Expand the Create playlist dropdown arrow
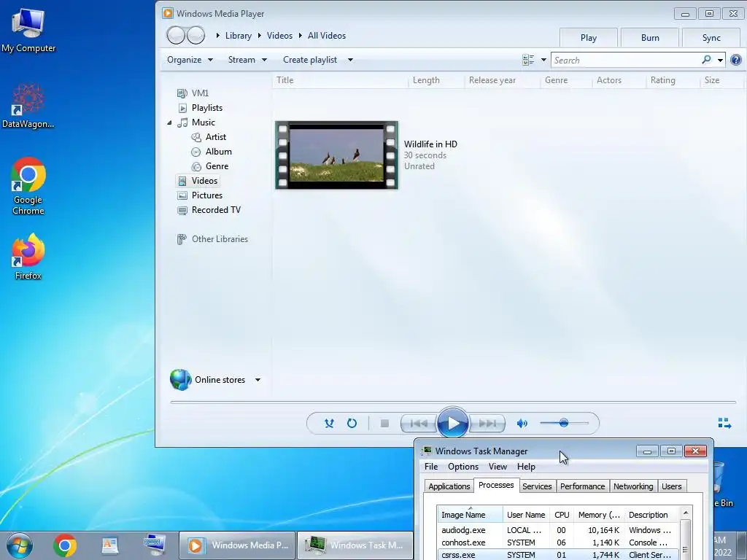Image resolution: width=747 pixels, height=560 pixels. pyautogui.click(x=350, y=60)
